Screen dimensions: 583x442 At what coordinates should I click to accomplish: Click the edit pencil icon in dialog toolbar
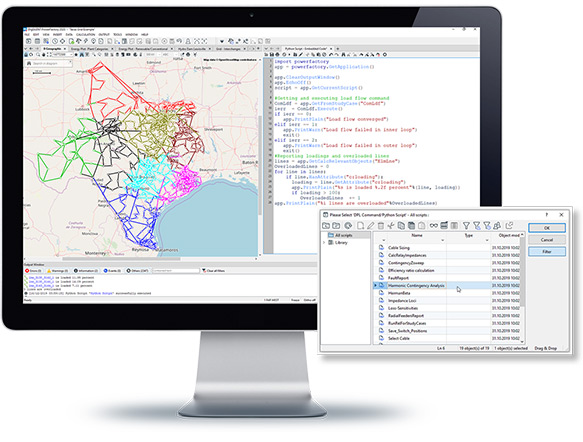click(370, 226)
